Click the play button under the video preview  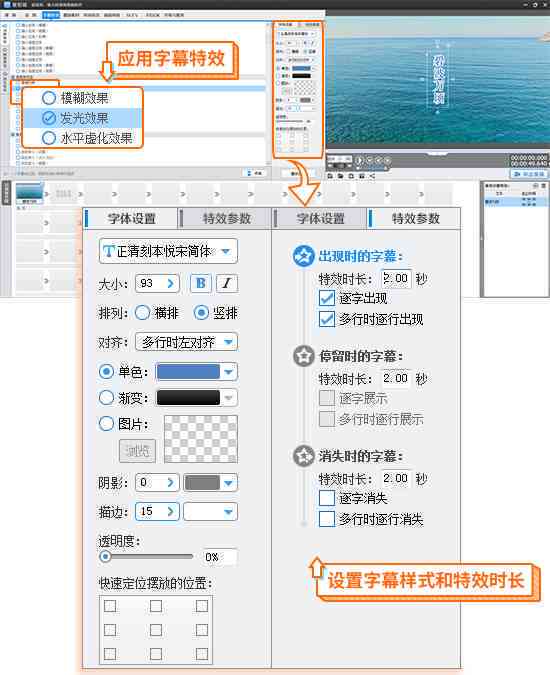(359, 161)
